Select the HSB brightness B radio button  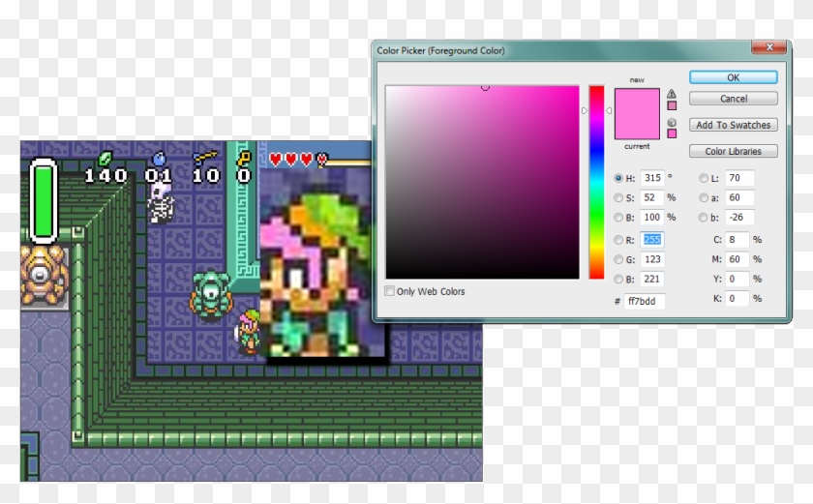pyautogui.click(x=618, y=218)
